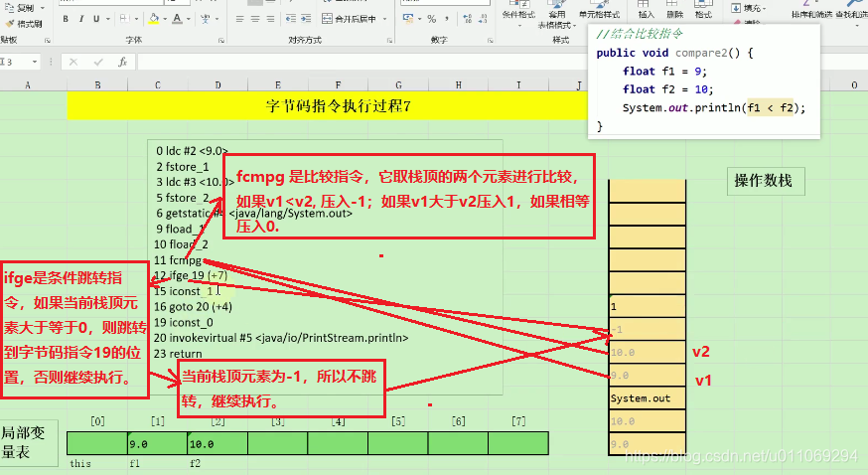The image size is (868, 475).
Task: Open 填充 fill dropdown
Action: coord(749,8)
